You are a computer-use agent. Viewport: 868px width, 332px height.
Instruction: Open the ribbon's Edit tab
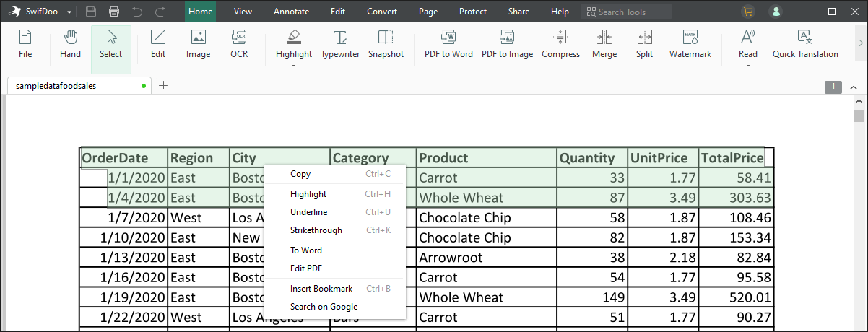[x=337, y=12]
